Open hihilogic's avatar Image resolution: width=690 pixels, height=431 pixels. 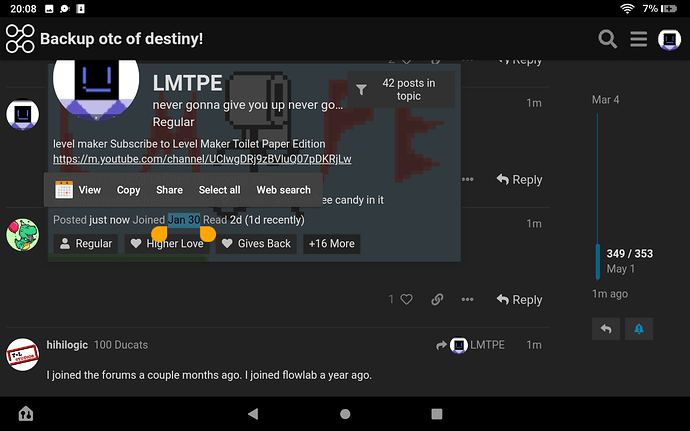tap(22, 354)
